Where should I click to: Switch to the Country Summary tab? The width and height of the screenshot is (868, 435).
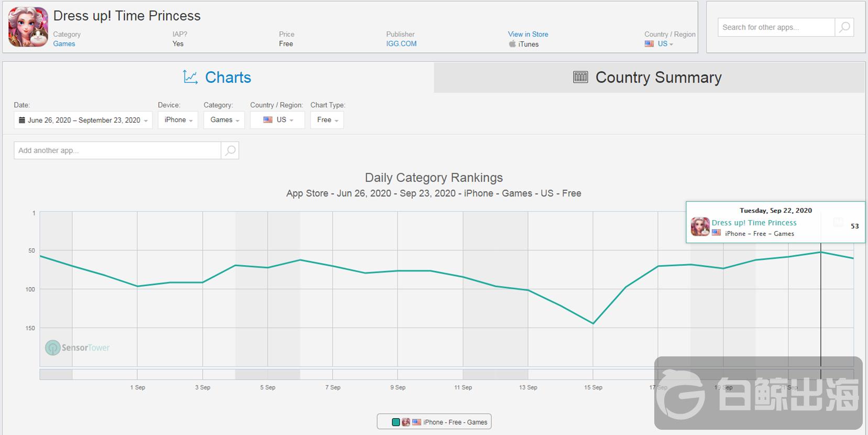649,78
